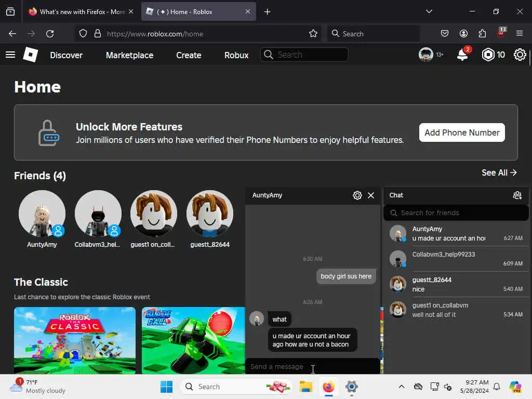Bookmark this page with the star icon
The width and height of the screenshot is (532, 399).
coord(313,34)
